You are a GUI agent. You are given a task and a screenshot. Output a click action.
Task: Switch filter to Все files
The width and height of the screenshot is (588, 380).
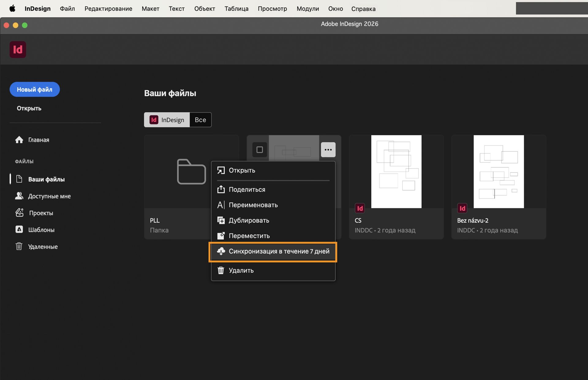pos(200,120)
